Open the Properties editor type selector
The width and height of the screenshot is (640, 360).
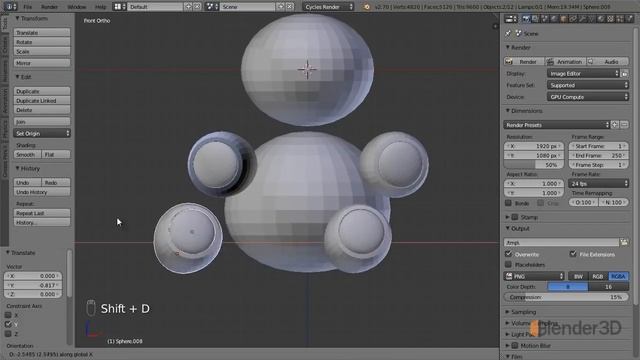click(511, 19)
